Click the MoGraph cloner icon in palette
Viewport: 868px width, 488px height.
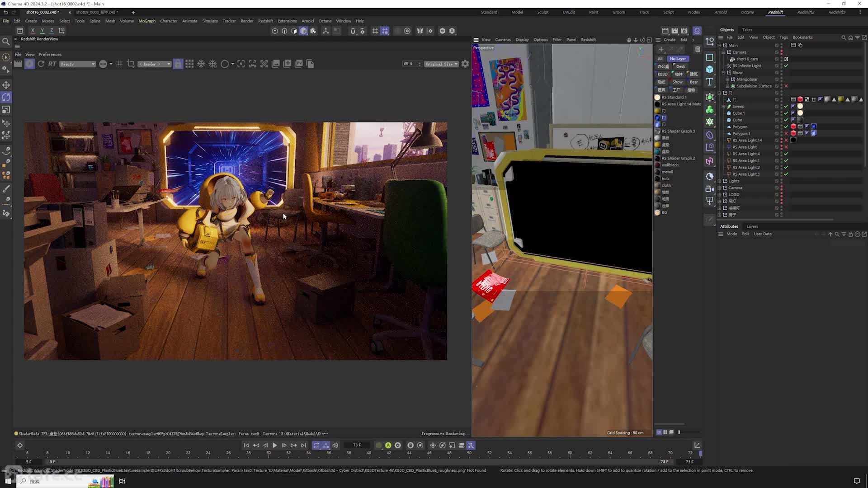(x=710, y=110)
